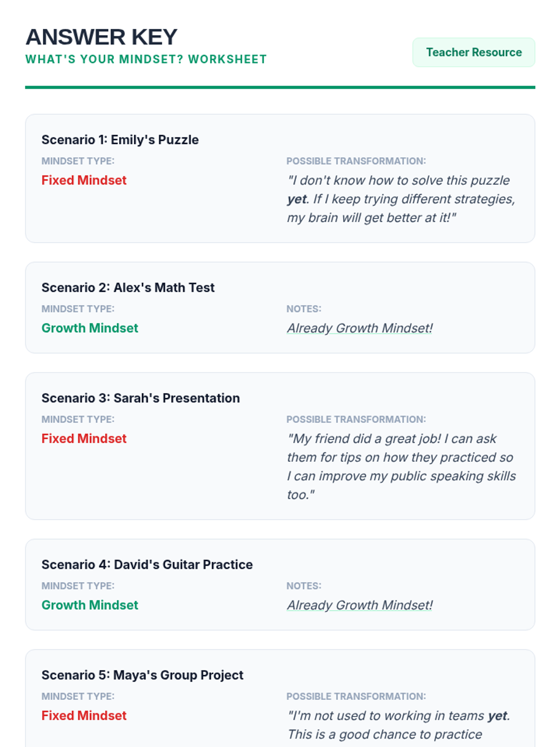
Task: Click Sarah's possible transformation quote
Action: coord(401,466)
